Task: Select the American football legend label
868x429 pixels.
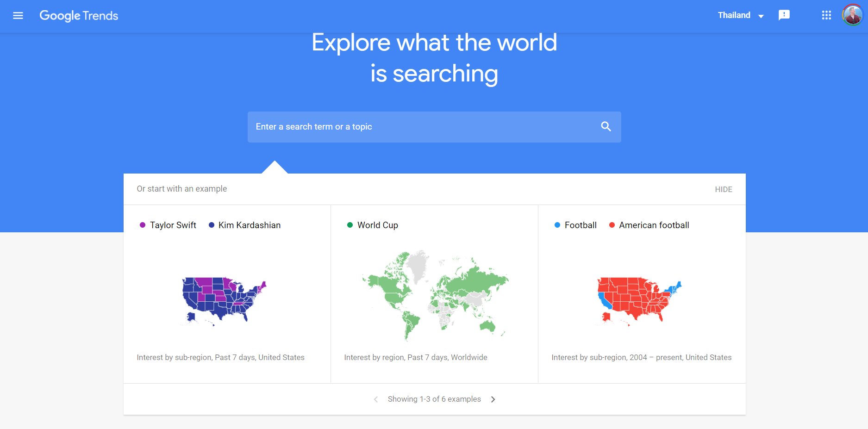Action: (x=654, y=225)
